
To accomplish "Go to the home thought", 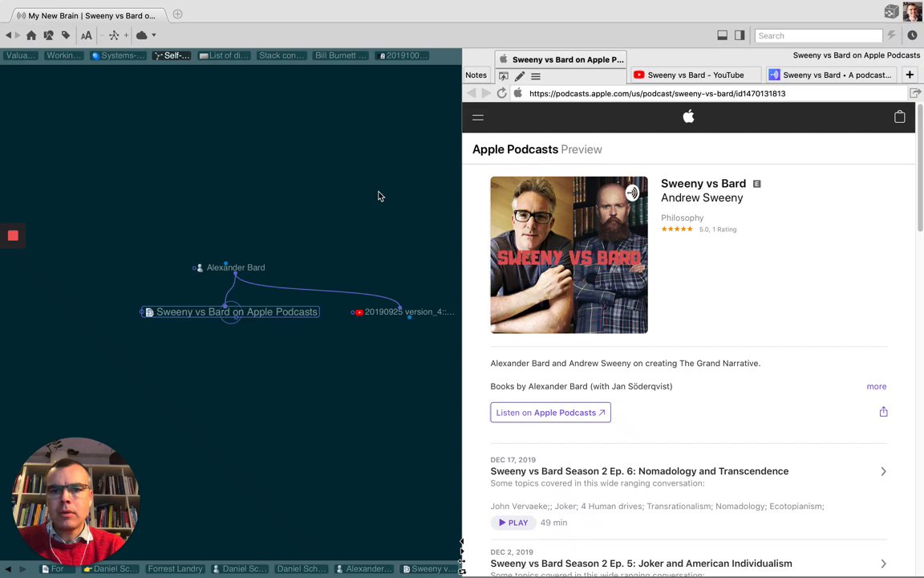I will click(x=31, y=35).
